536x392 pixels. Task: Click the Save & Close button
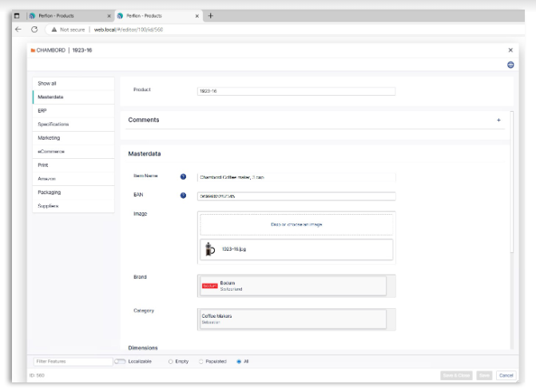pyautogui.click(x=456, y=375)
